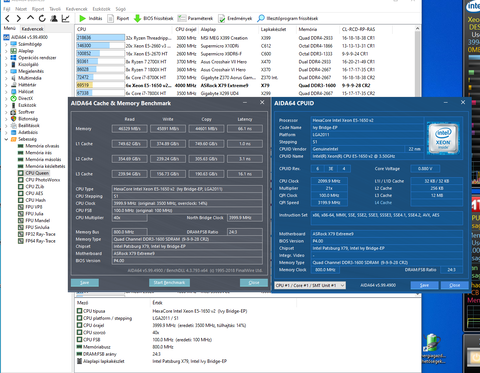The image size is (480, 373).
Task: Select the FP32 Ray-Trace benchmark
Action: (37, 234)
